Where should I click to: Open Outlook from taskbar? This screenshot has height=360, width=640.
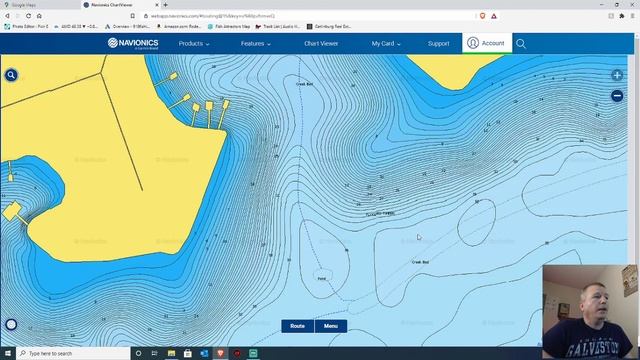coord(204,353)
